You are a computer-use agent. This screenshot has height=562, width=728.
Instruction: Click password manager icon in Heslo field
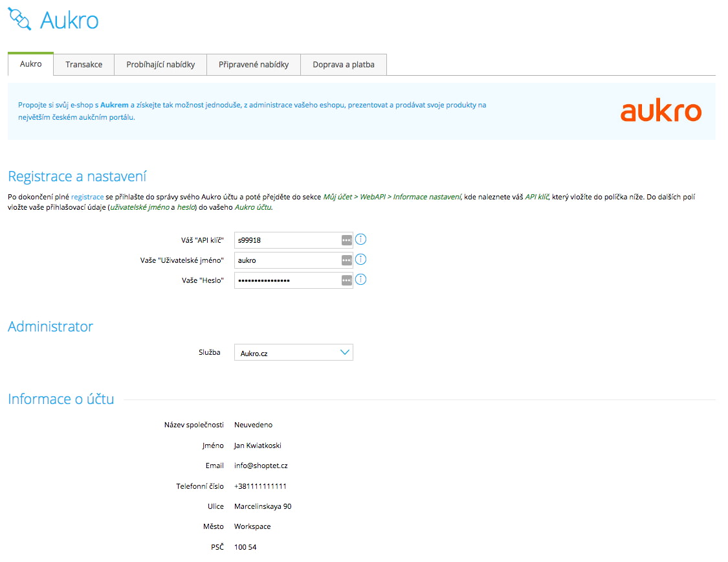(346, 280)
